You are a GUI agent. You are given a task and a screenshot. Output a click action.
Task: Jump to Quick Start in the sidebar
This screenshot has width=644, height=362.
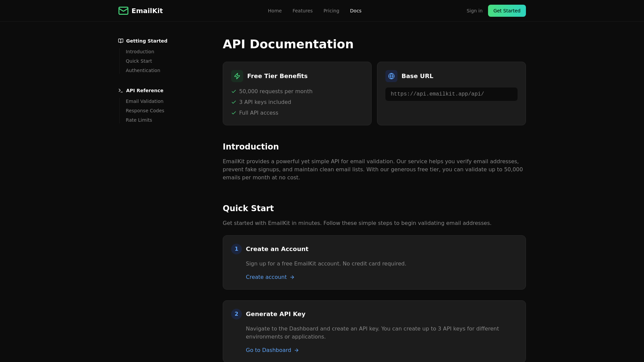[x=139, y=61]
